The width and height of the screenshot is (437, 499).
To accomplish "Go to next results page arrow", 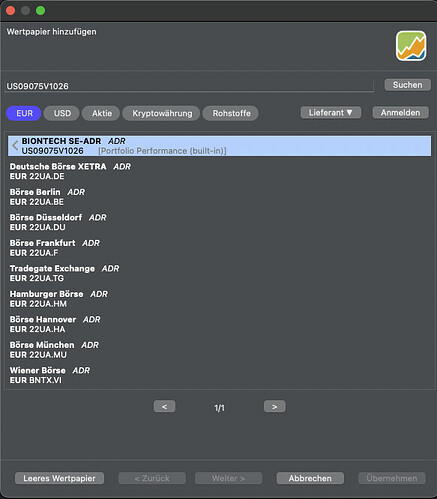I will click(274, 407).
